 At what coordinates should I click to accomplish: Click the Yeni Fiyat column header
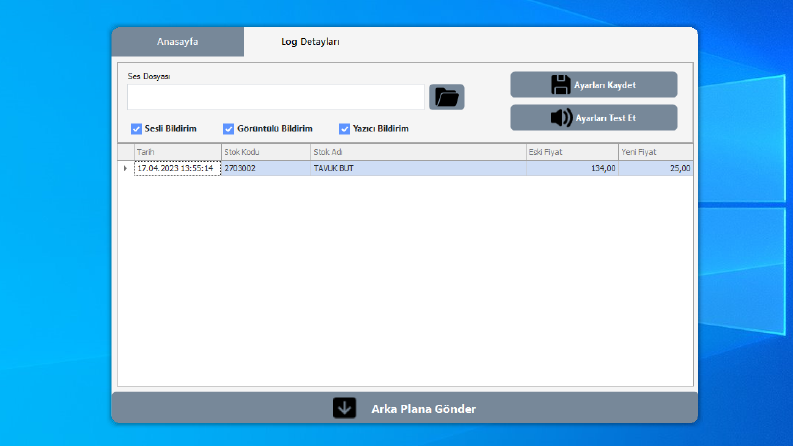coord(655,152)
